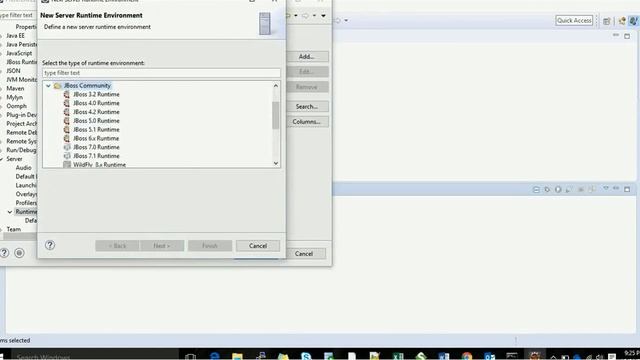640x360 pixels.
Task: Select JBoss 6.x Runtime
Action: click(x=96, y=138)
